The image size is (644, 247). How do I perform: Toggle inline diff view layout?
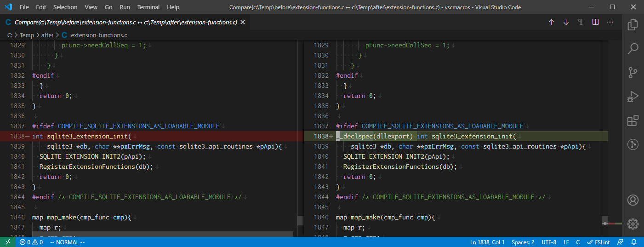[x=595, y=22]
